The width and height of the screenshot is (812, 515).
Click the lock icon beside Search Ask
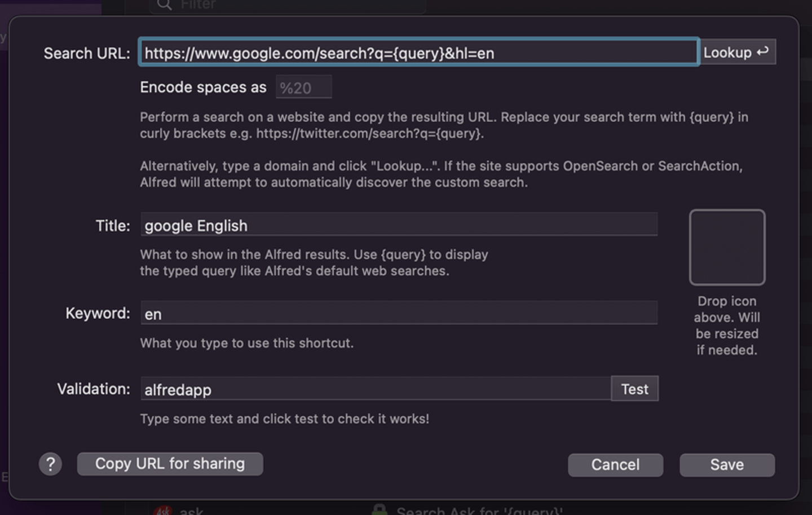click(379, 510)
